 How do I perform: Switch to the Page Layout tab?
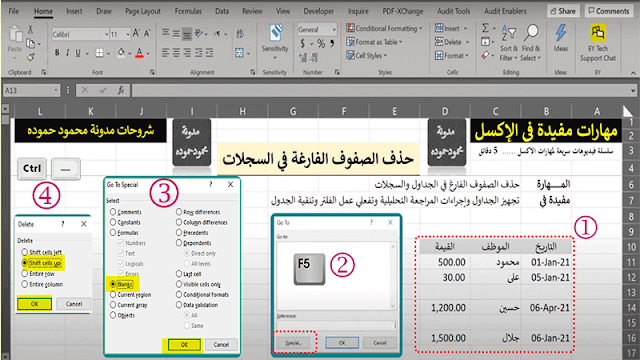(142, 11)
